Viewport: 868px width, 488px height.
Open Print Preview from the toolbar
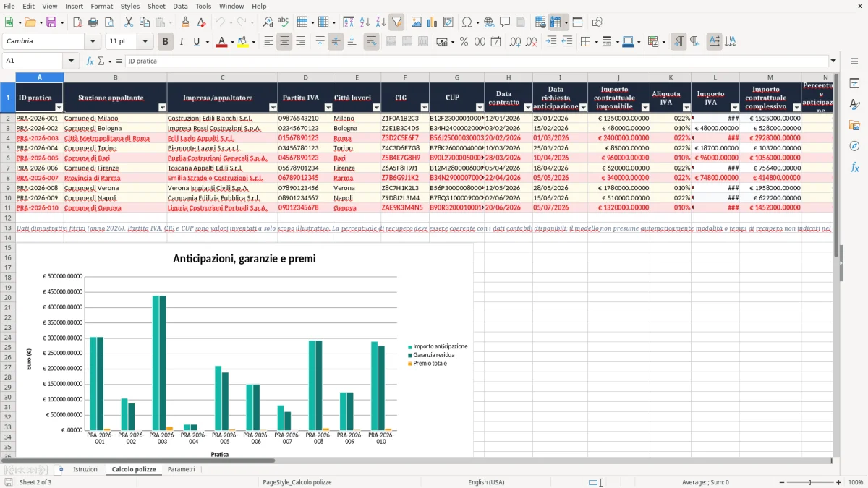click(109, 22)
